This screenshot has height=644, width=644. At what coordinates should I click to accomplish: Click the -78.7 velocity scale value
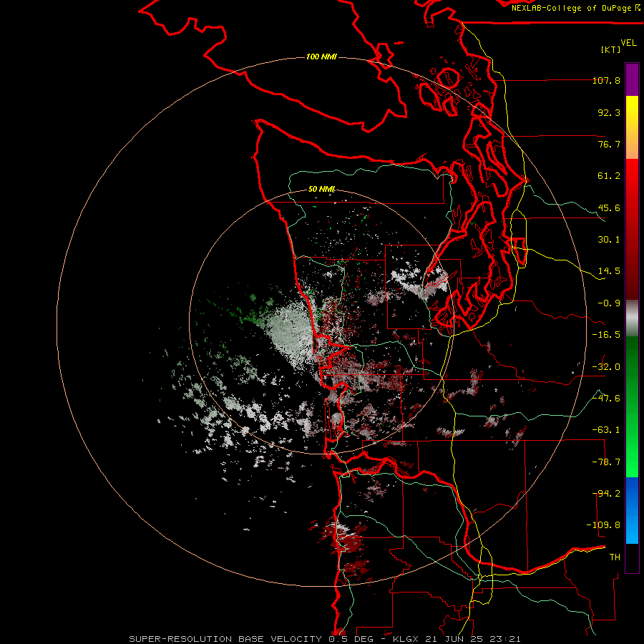tap(606, 462)
